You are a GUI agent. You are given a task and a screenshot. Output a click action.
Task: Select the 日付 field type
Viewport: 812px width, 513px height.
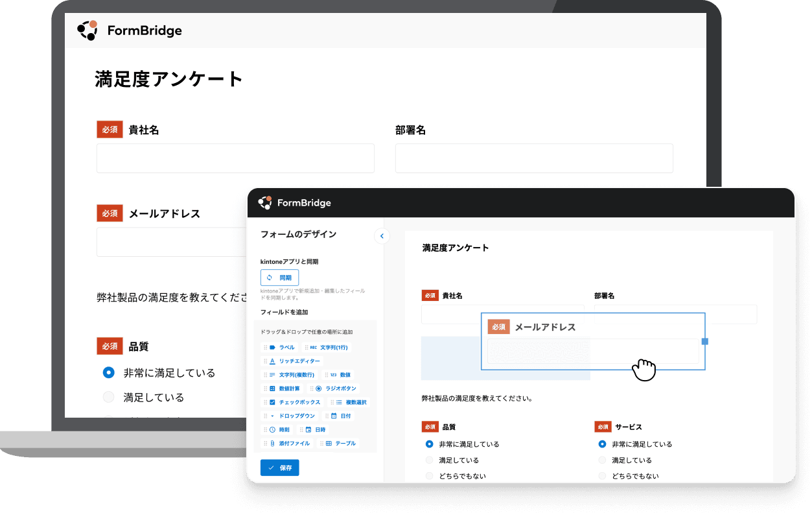click(340, 416)
